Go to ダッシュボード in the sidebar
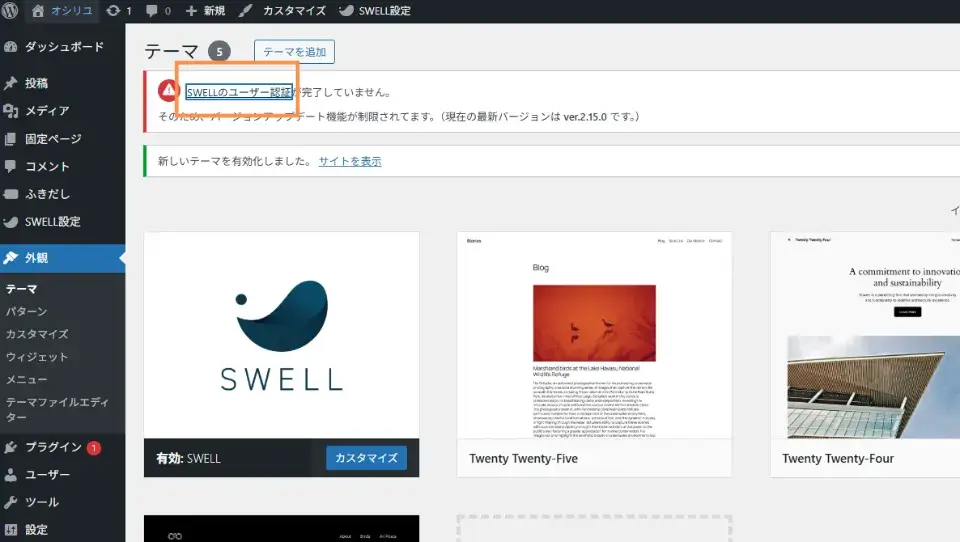This screenshot has width=960, height=542. [x=62, y=47]
